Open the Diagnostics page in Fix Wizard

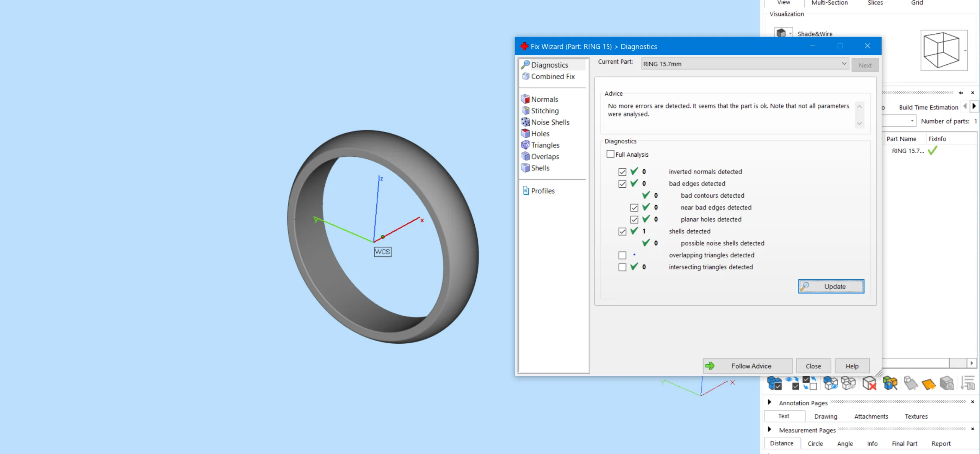pyautogui.click(x=549, y=65)
